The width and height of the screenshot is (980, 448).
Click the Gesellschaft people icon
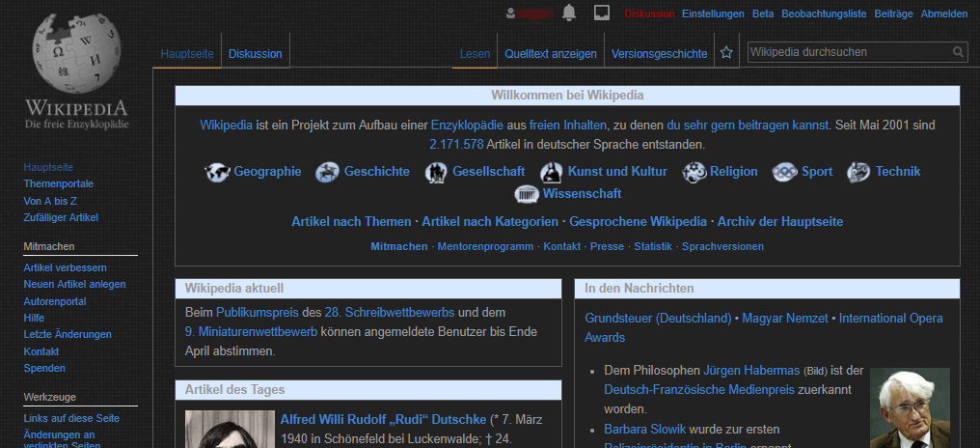436,172
